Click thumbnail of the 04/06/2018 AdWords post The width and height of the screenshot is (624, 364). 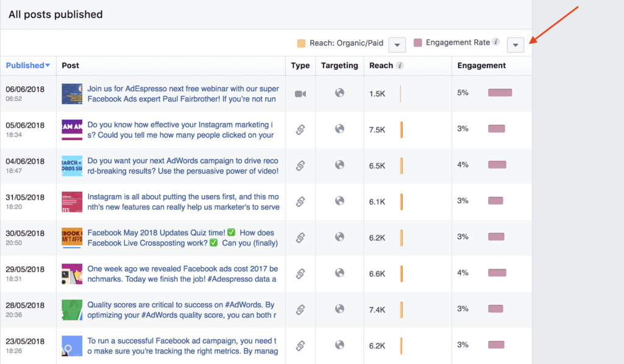(72, 166)
